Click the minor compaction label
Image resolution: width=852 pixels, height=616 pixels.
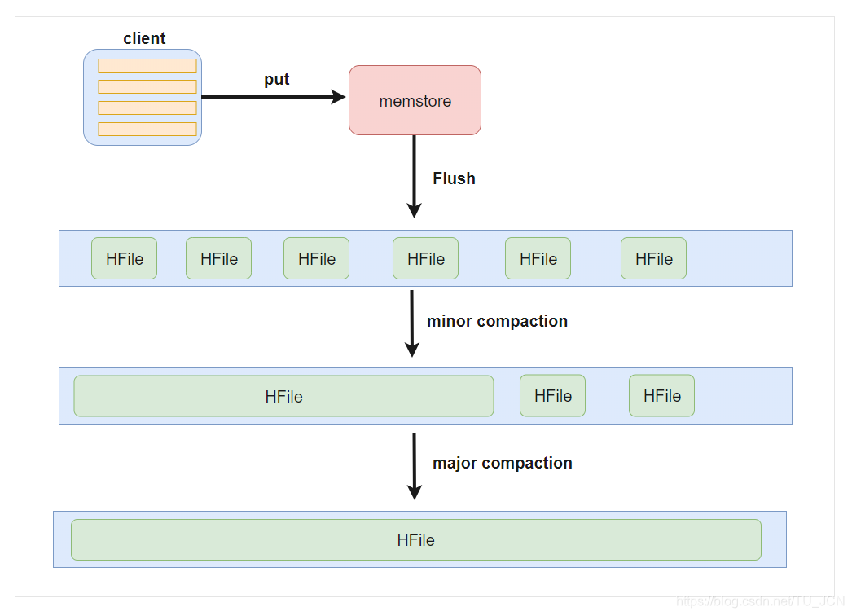tap(496, 321)
